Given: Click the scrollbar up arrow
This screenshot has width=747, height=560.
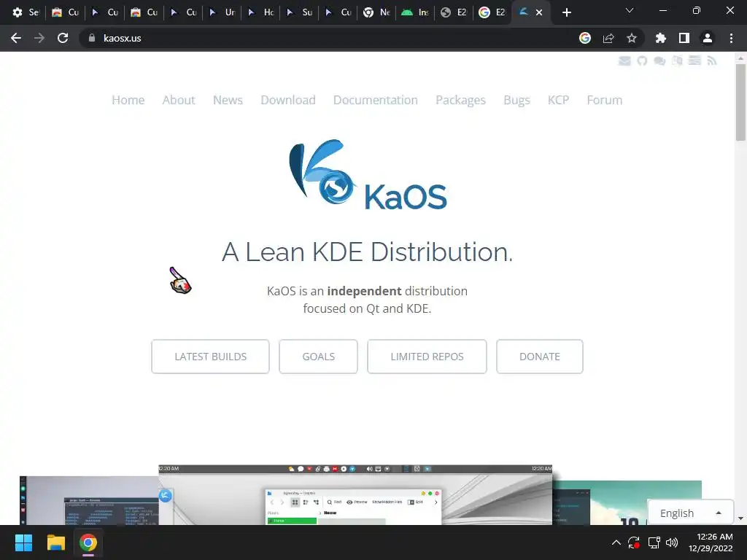Looking at the screenshot, I should point(740,58).
